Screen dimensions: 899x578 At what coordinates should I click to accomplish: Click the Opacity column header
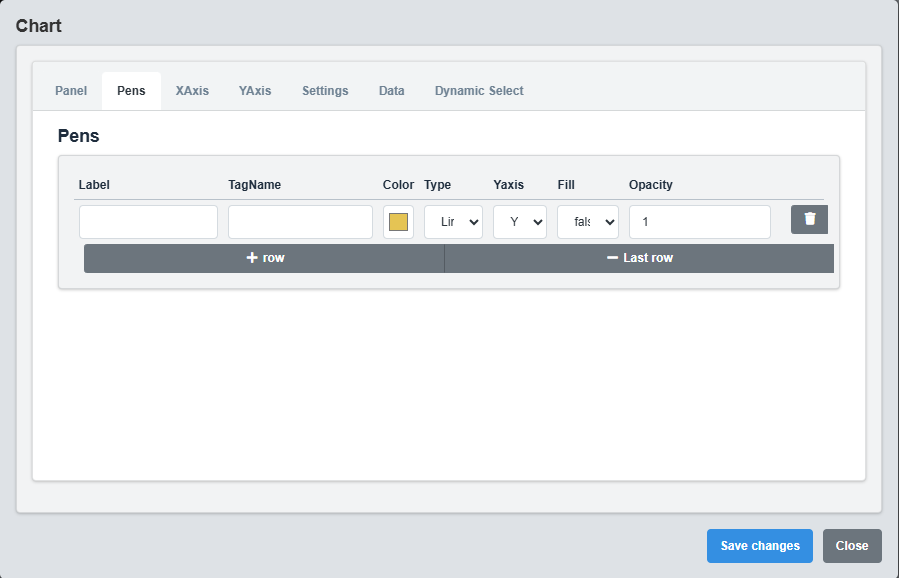[651, 185]
